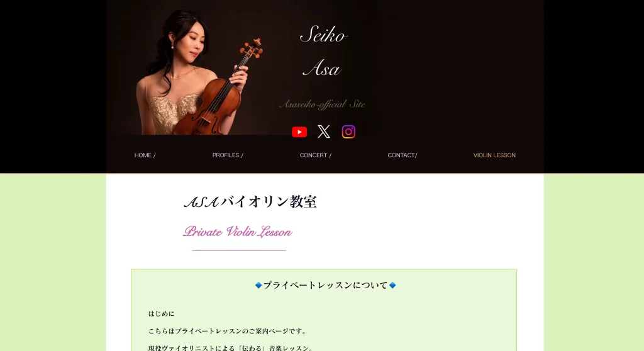The image size is (644, 351).
Task: Click the ASAバイオリン教室 heading
Action: click(x=250, y=202)
